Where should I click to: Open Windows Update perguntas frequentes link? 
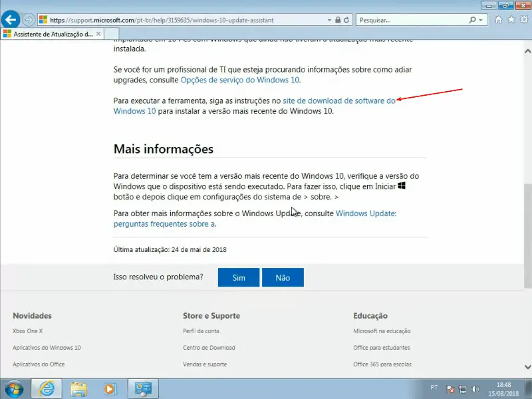(x=366, y=213)
